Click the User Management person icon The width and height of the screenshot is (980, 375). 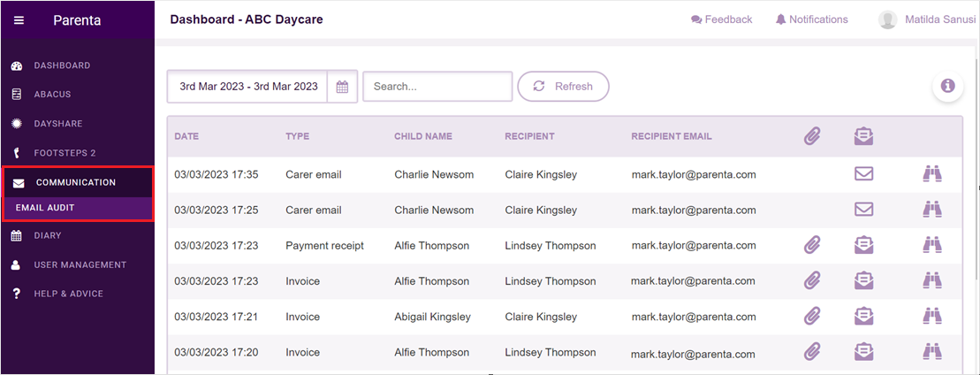[17, 264]
